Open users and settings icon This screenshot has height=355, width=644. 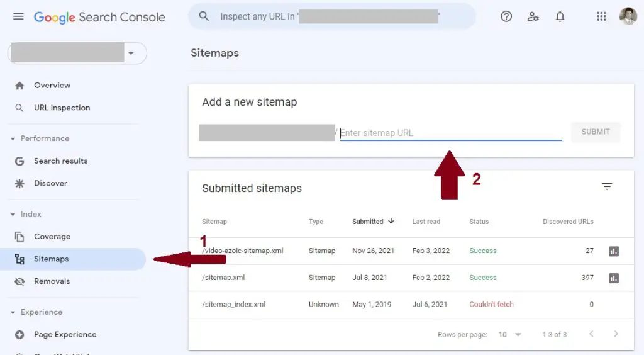tap(533, 16)
